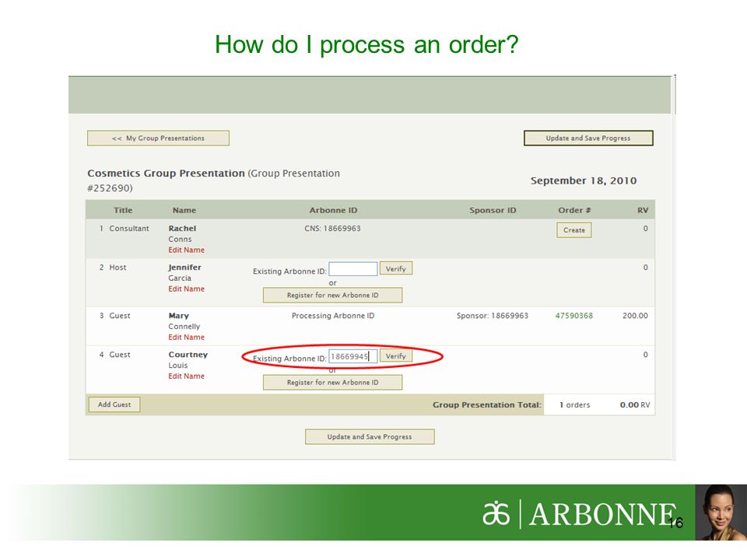Verify Arbonne ID for guest Courtney Louis
Image resolution: width=747 pixels, height=560 pixels.
click(396, 355)
